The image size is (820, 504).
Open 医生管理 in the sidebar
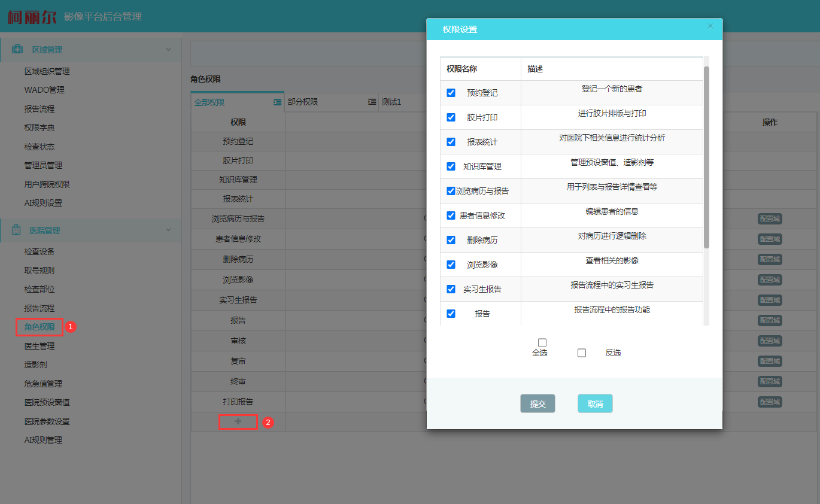pos(40,346)
